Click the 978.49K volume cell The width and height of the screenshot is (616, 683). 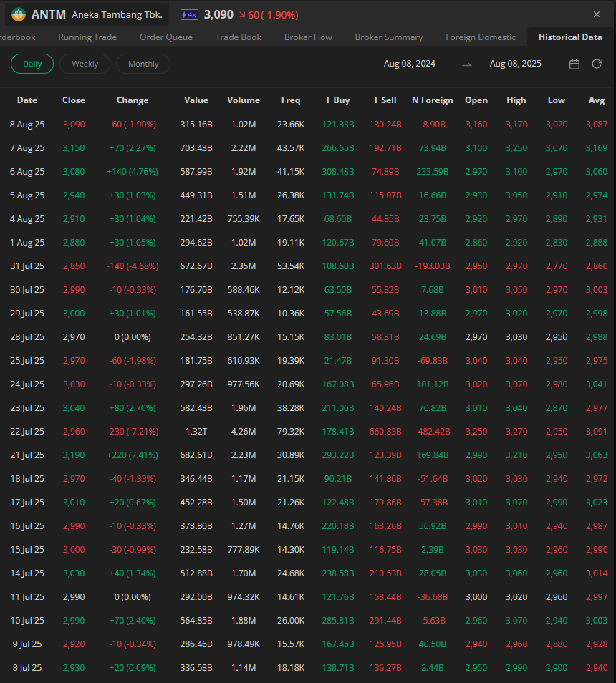click(x=244, y=644)
